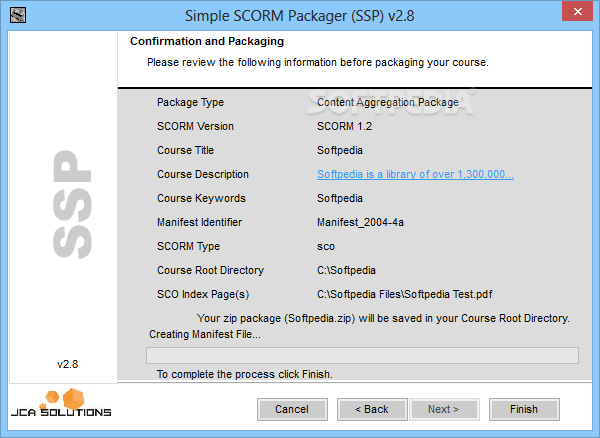The height and width of the screenshot is (438, 600).
Task: Click the window title 'Simple SCORM Packager (SSP) v2.8'
Action: tap(300, 16)
